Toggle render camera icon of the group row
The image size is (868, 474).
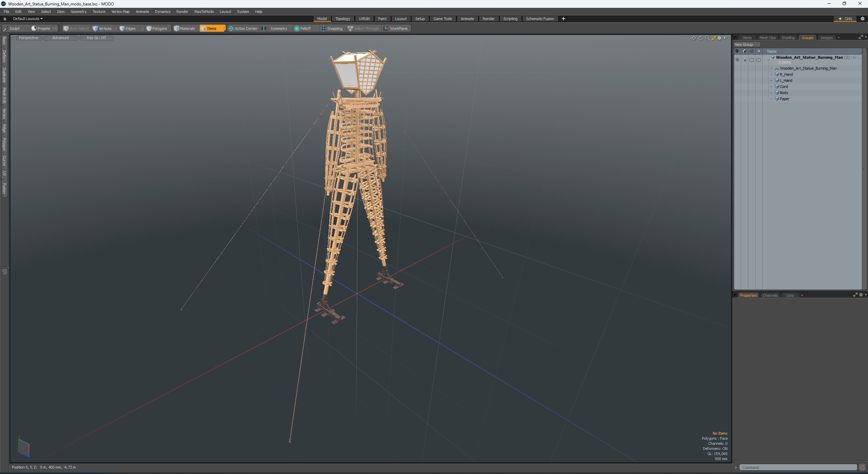tap(745, 60)
